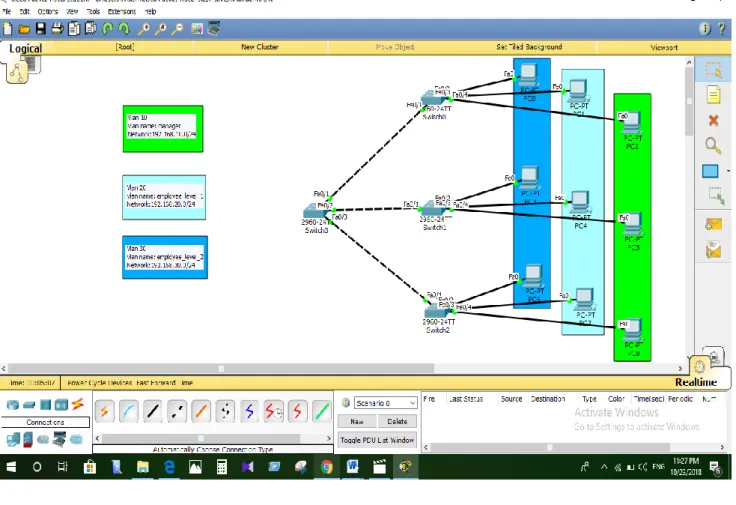
Task: Pick the green Octal cable
Action: point(322,412)
